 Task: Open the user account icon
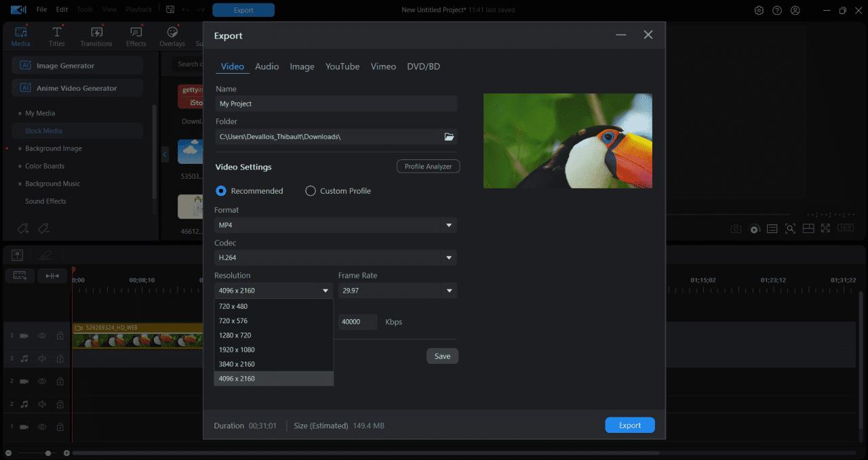coord(795,10)
